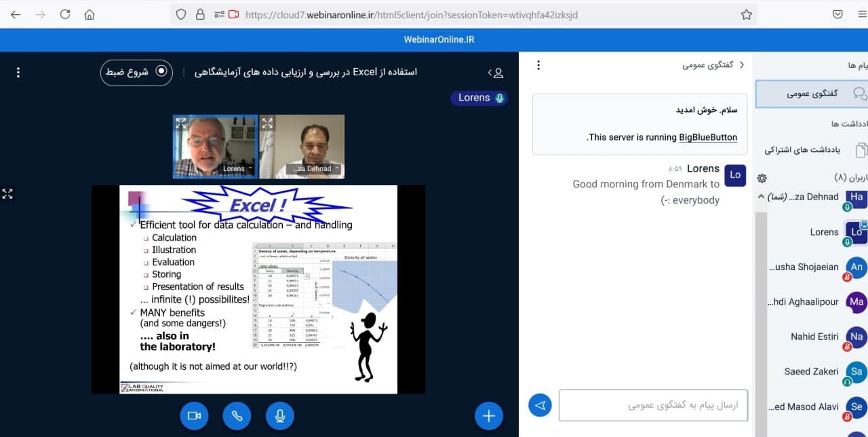Click Lorens avatar in chat message

pos(735,174)
